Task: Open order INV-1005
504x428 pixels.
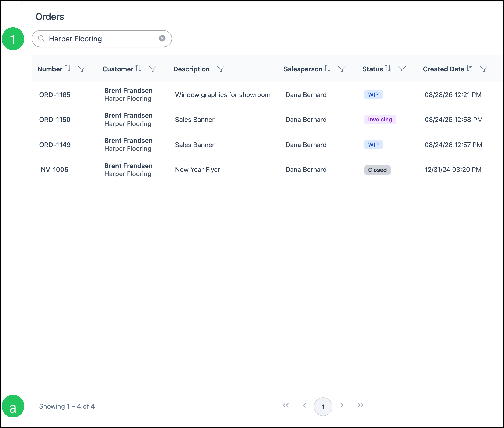Action: [54, 170]
